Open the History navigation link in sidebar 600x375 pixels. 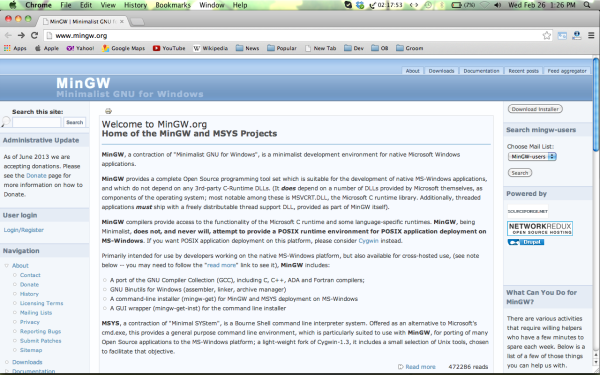[29, 294]
